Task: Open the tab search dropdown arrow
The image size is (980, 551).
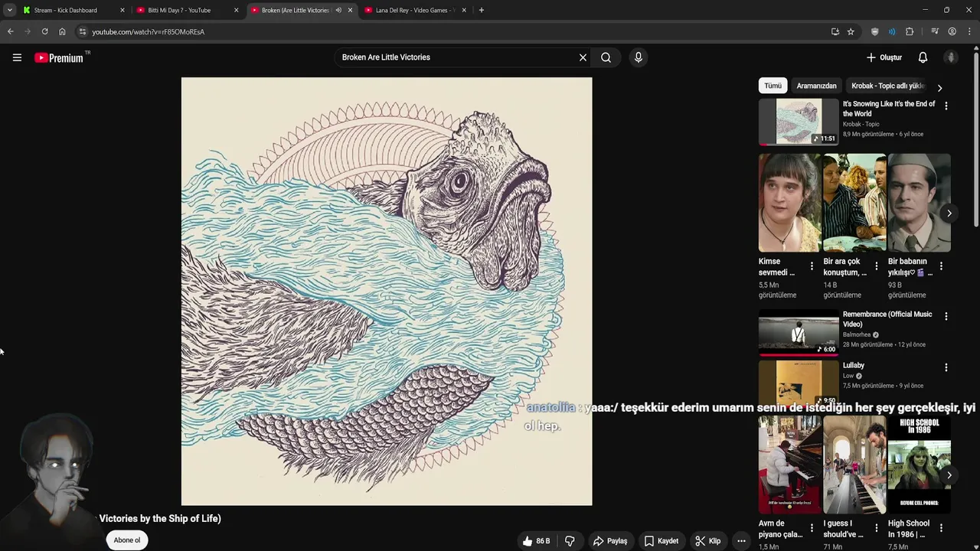Action: tap(9, 10)
